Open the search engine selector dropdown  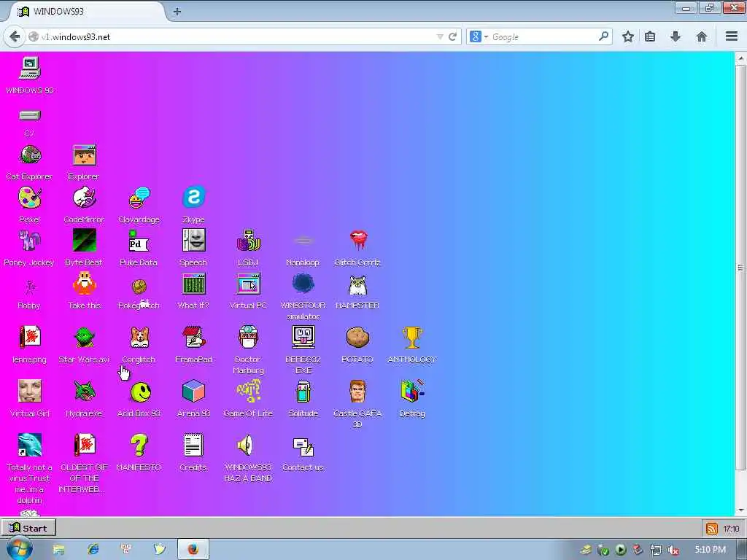pyautogui.click(x=479, y=36)
